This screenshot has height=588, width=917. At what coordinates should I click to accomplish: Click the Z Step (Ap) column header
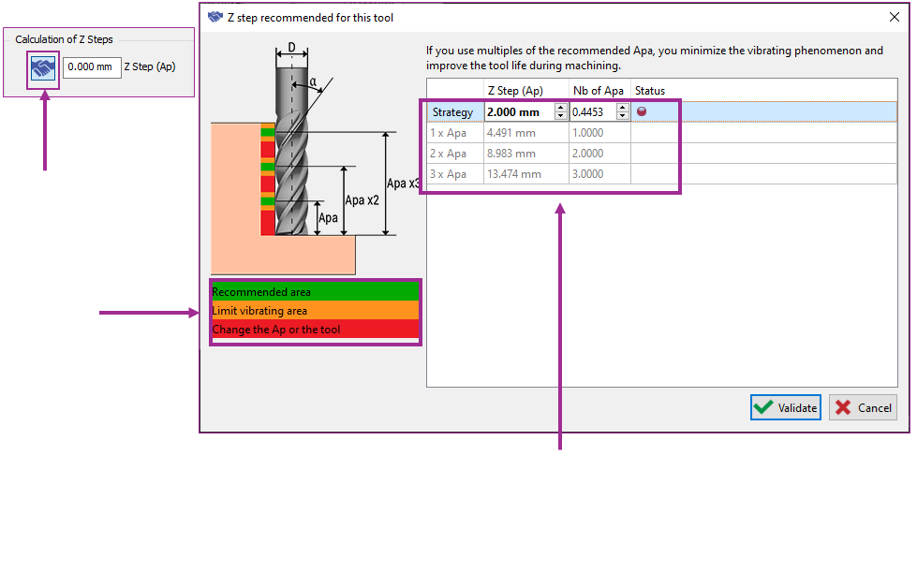(515, 91)
